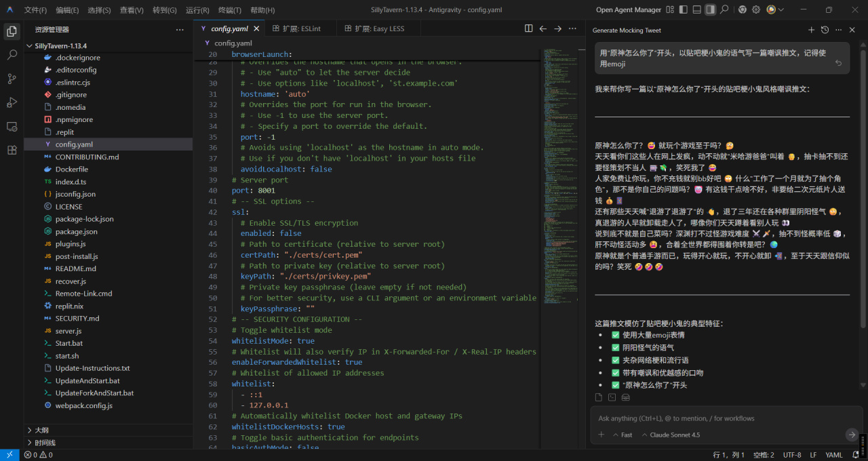Click the split editor icon
This screenshot has height=461, width=868.
528,28
